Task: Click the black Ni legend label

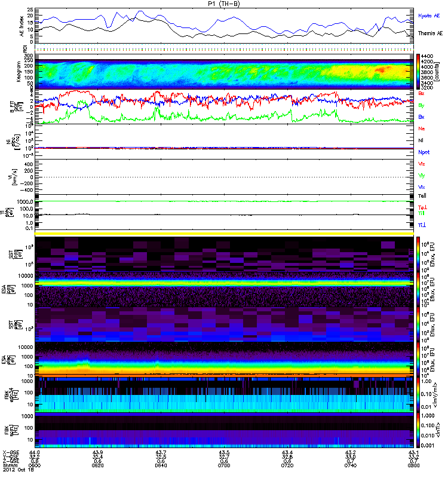Action: click(x=422, y=140)
